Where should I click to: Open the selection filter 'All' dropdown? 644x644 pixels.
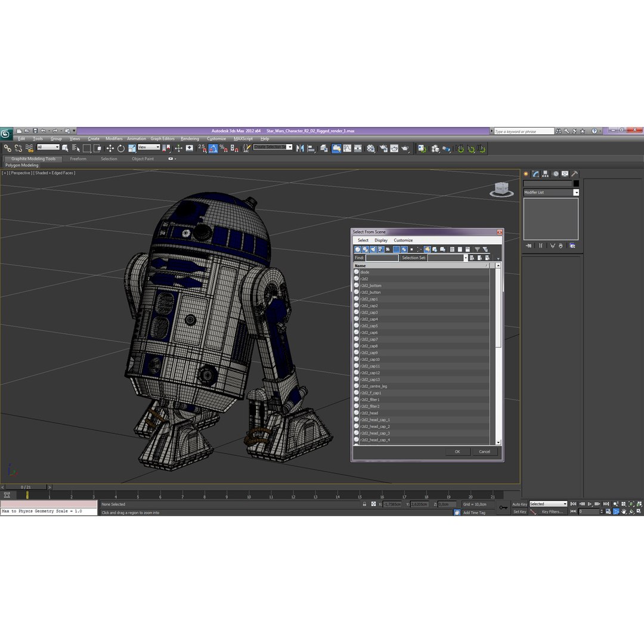coord(48,147)
